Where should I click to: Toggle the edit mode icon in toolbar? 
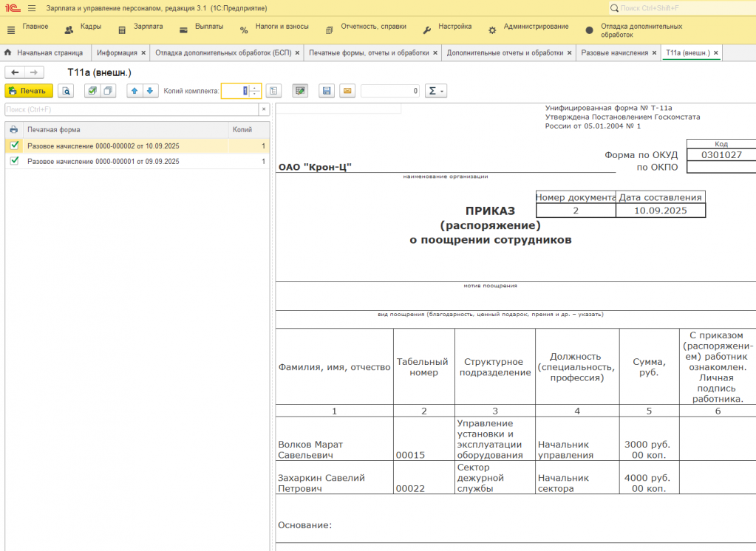(x=299, y=91)
